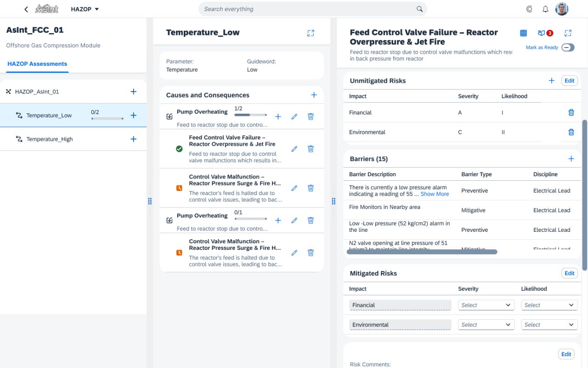Edit Feed Control Valve Failure consequence
588x368 pixels.
294,149
